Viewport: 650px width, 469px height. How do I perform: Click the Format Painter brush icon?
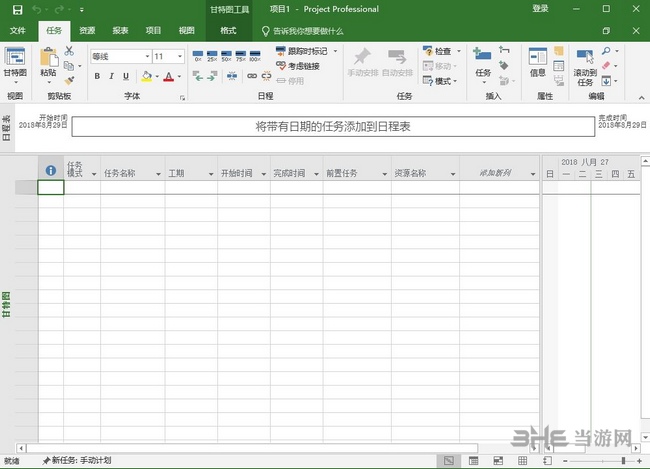click(x=69, y=80)
